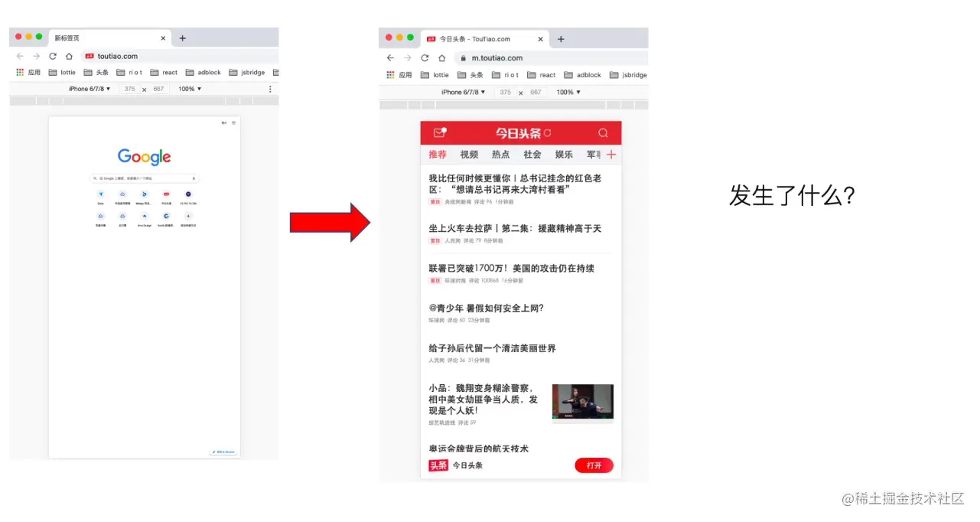The width and height of the screenshot is (980, 522).
Task: Go back in the Google new-tab window
Action: (20, 56)
